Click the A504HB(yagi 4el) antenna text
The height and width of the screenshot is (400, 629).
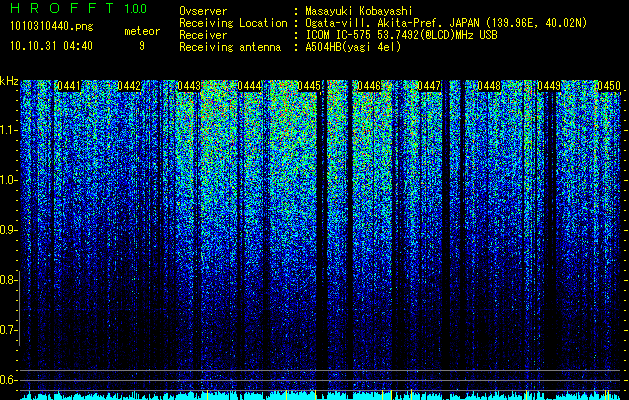click(353, 47)
